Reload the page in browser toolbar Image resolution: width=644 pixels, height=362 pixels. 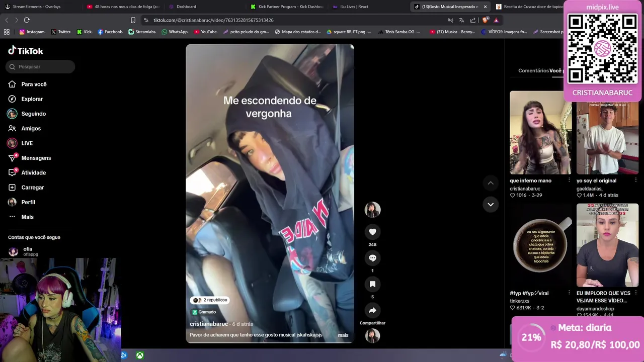27,20
